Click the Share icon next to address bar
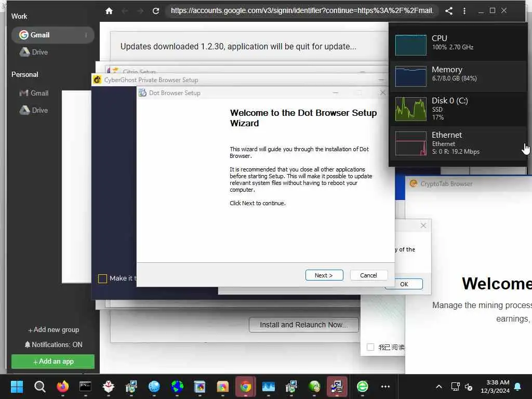Image resolution: width=532 pixels, height=399 pixels. (x=449, y=11)
